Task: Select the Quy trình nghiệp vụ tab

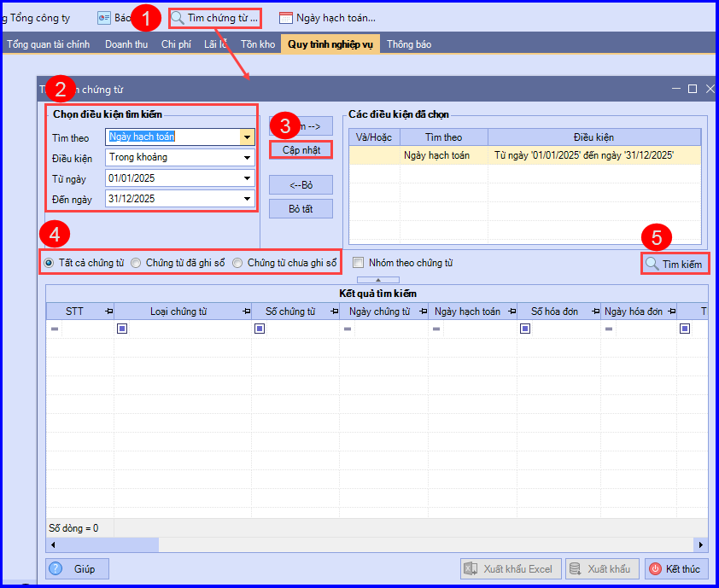Action: pos(330,44)
